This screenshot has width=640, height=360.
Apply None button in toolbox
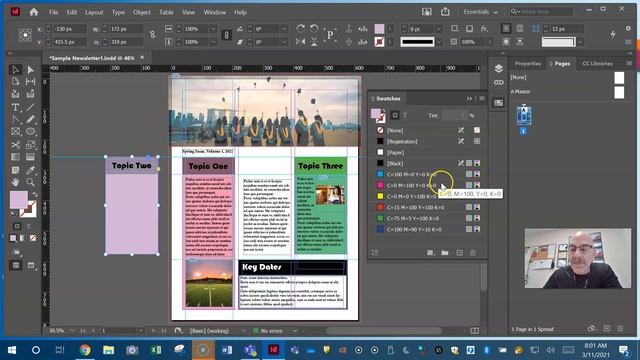point(33,238)
